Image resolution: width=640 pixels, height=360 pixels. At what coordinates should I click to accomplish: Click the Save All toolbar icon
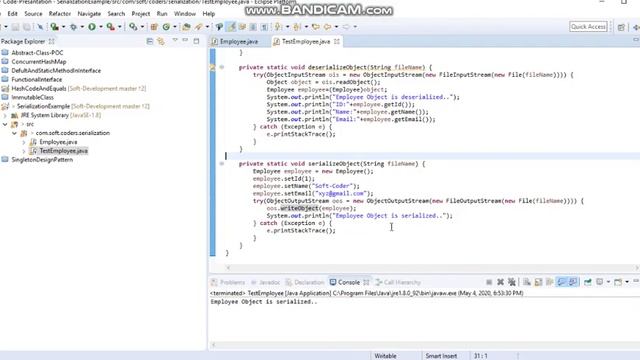[x=27, y=27]
